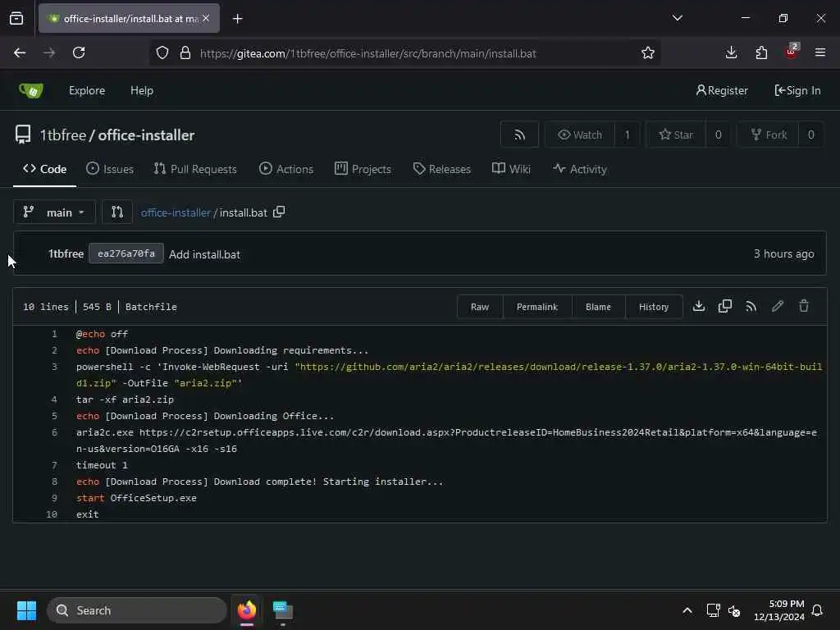Click Explore in the navigation bar
The height and width of the screenshot is (630, 840).
coord(87,90)
